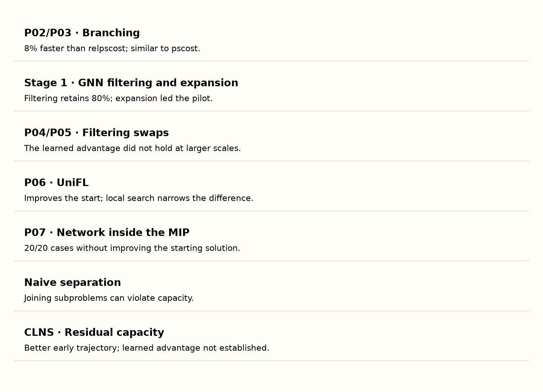
Task: Select the relpscost comparison description text
Action: point(112,49)
